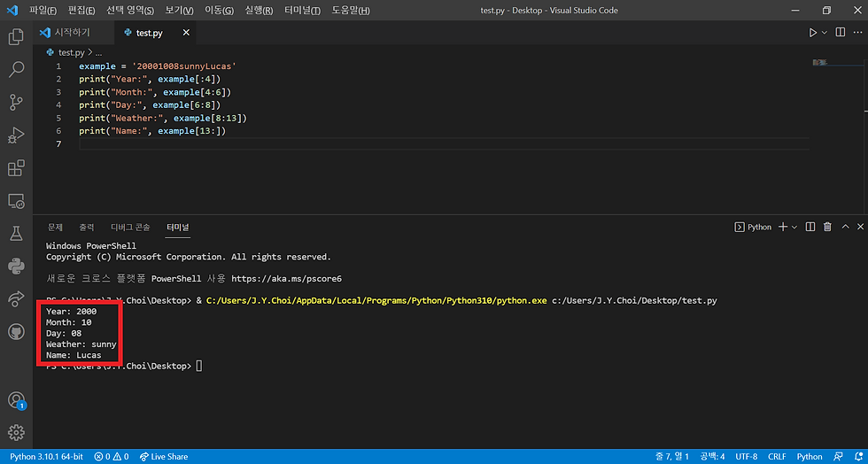
Task: Open the 실행(R) menu
Action: coord(259,11)
